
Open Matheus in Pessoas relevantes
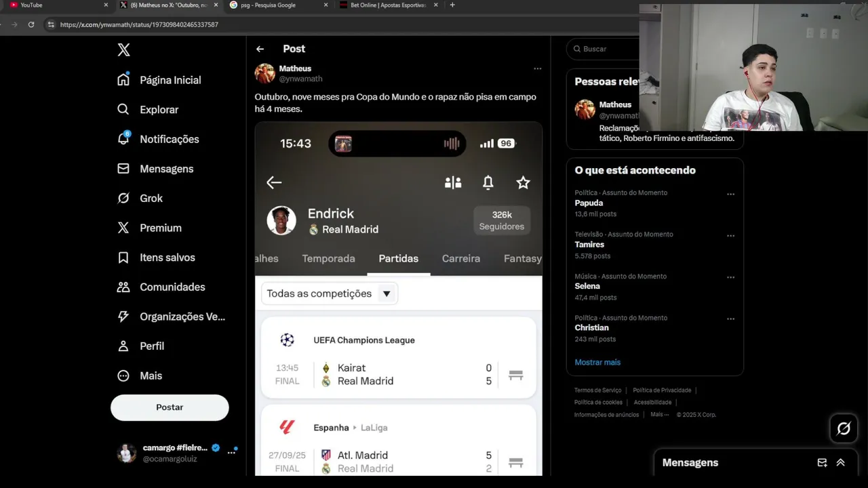click(x=615, y=105)
